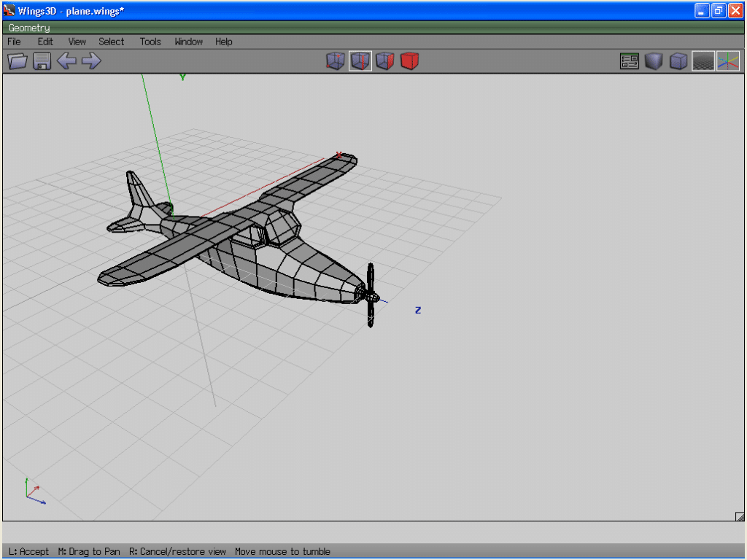Switch to flat shading cube icon
The image size is (747, 560).
tap(654, 61)
